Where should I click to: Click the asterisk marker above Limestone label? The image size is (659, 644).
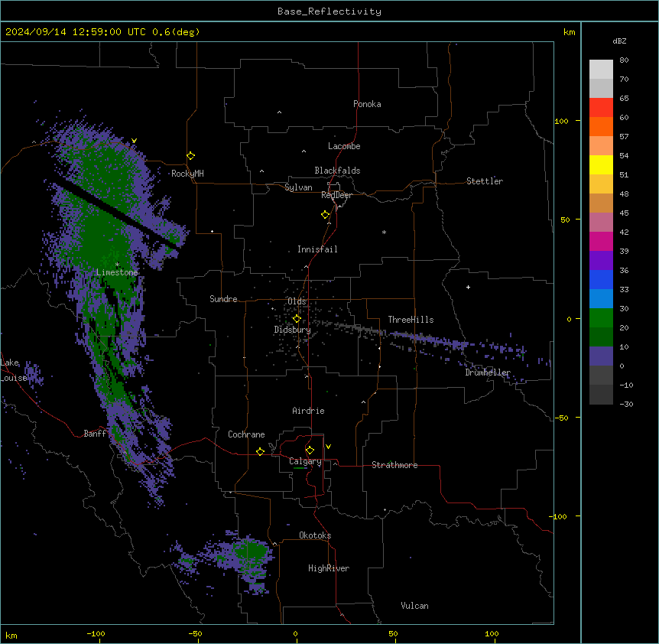click(x=117, y=265)
